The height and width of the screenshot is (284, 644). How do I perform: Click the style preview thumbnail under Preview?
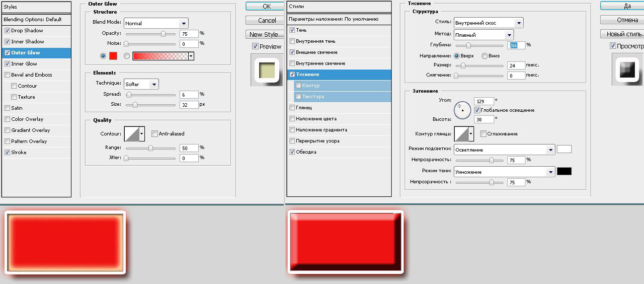(x=267, y=69)
